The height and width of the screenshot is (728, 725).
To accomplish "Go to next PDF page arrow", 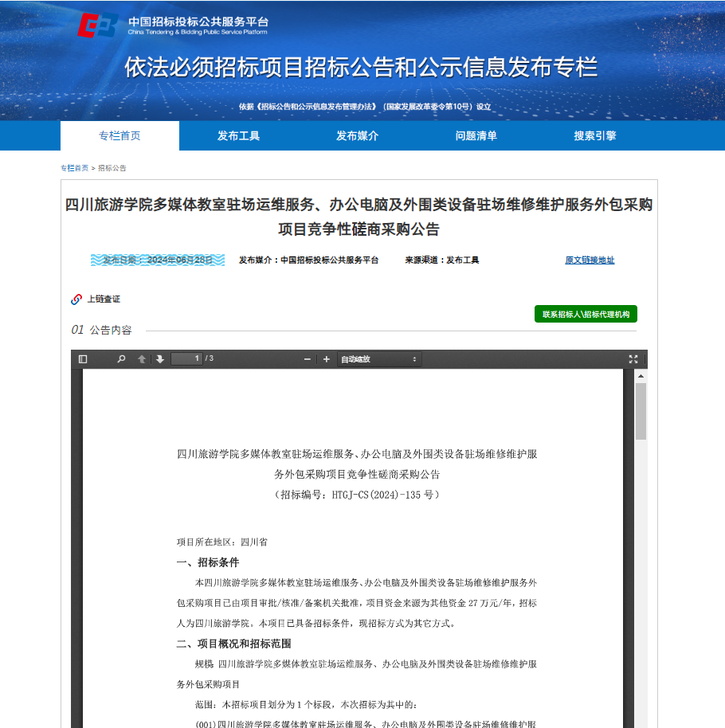I will pyautogui.click(x=160, y=359).
